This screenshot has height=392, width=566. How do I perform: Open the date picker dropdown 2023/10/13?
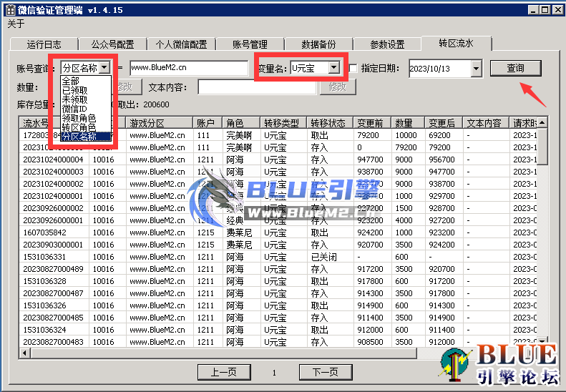pos(476,69)
